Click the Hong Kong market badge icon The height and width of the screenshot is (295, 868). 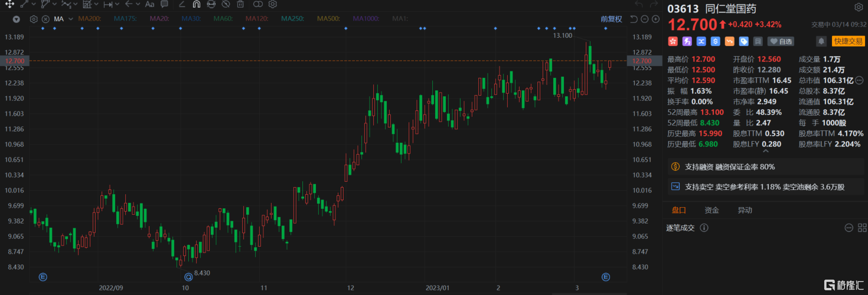[673, 41]
